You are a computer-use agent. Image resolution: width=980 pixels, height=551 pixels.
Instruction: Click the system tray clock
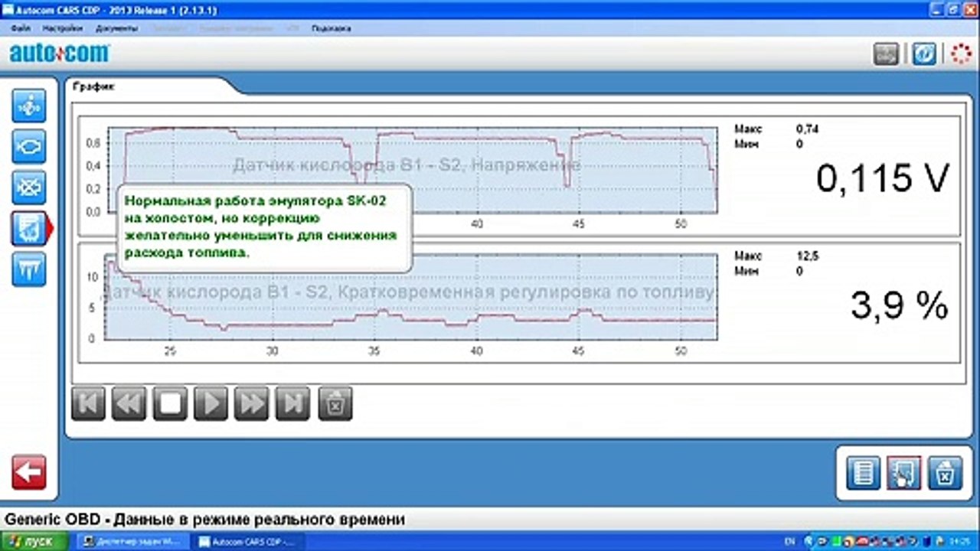tap(959, 542)
